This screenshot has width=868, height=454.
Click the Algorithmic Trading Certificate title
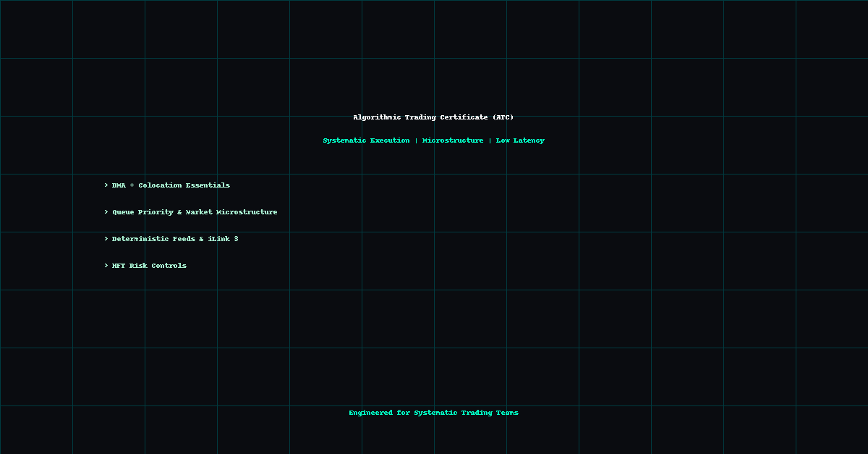pyautogui.click(x=421, y=117)
